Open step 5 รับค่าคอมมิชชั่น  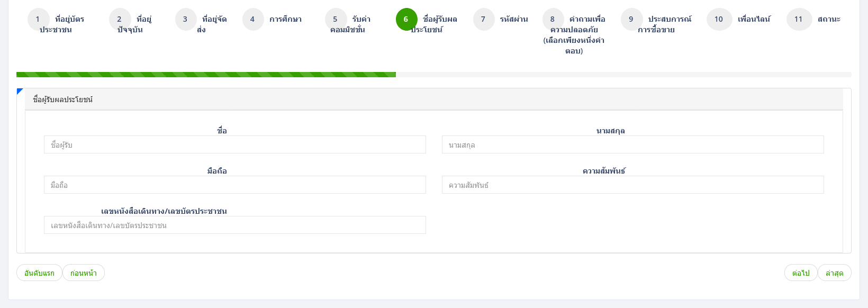click(x=336, y=20)
